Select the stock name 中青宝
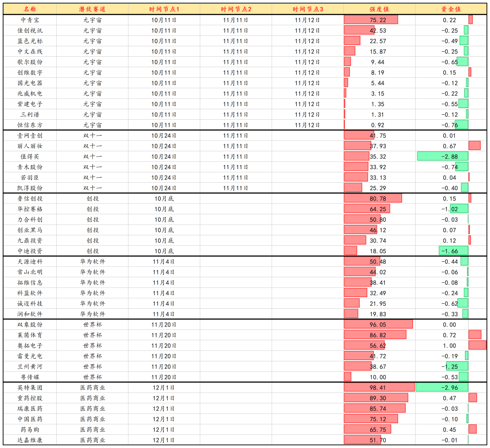The height and width of the screenshot is (448, 490). coord(29,20)
